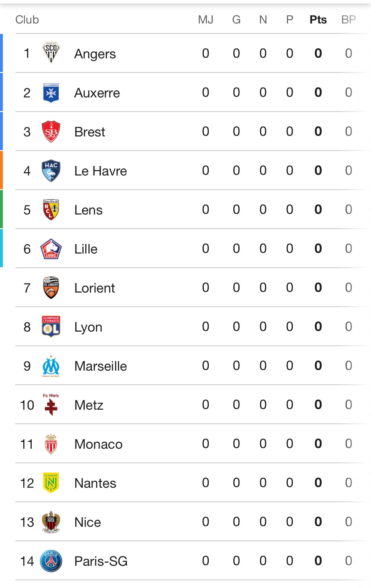This screenshot has width=371, height=588.
Task: Click the Olympique Lyonnais crest
Action: [51, 327]
